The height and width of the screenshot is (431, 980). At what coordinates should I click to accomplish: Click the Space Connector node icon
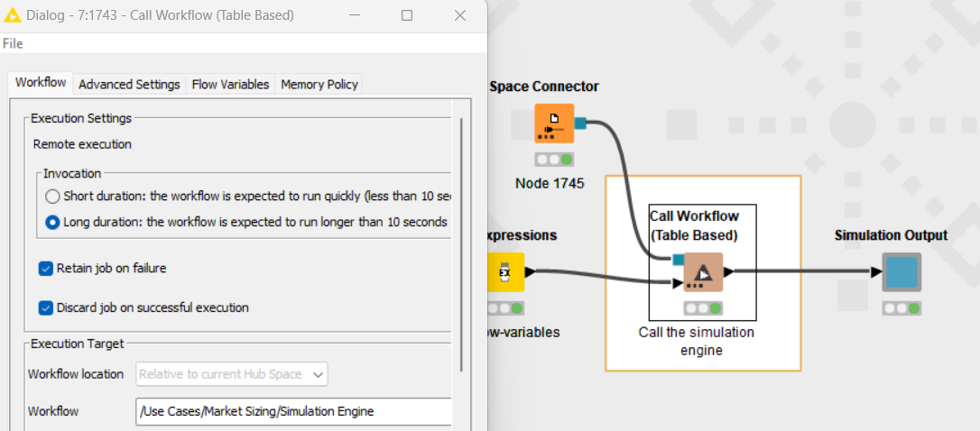point(554,124)
